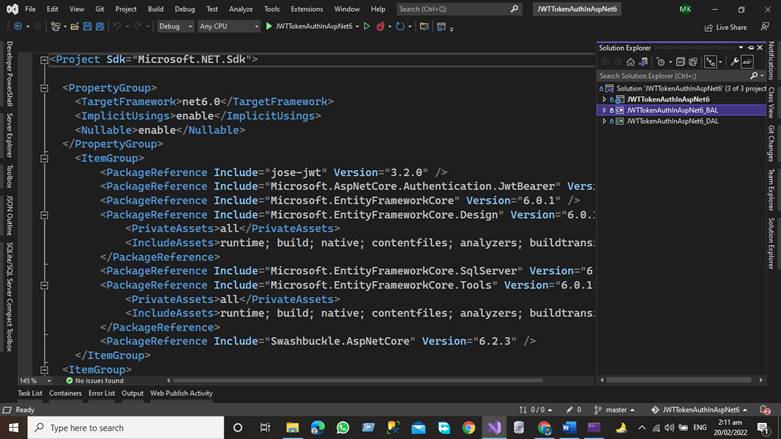Click the Visual Studio Search (Ctrl+Q) box
Screen dimensions: 781x439
459,9
